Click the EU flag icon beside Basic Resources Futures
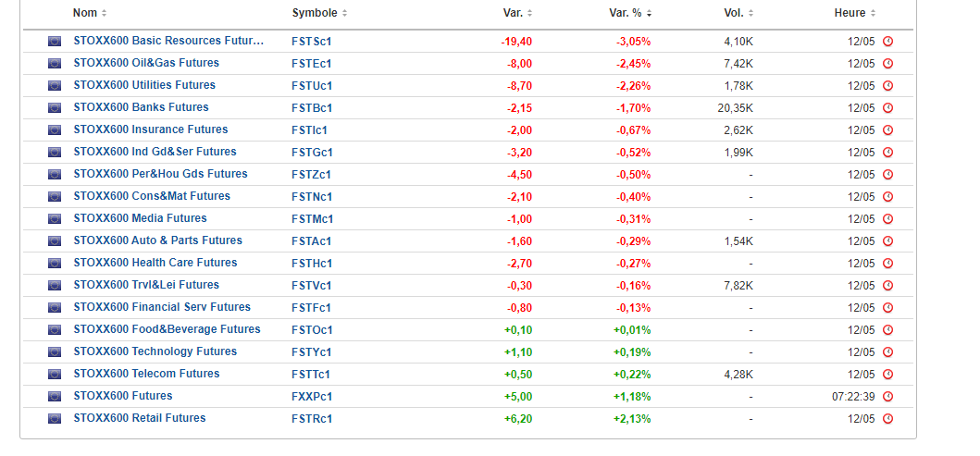 (55, 42)
